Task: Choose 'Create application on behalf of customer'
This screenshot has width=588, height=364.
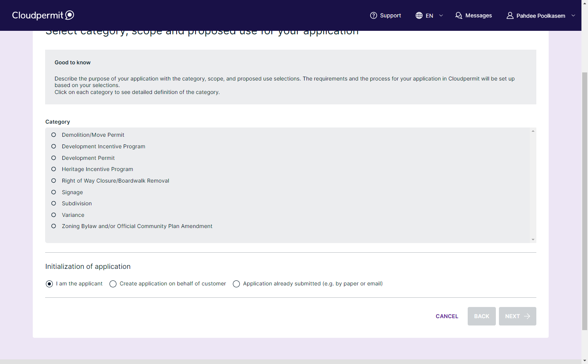Action: coord(113,284)
